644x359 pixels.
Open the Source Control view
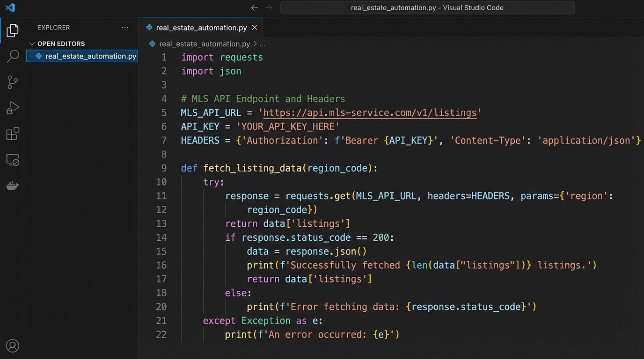click(13, 82)
